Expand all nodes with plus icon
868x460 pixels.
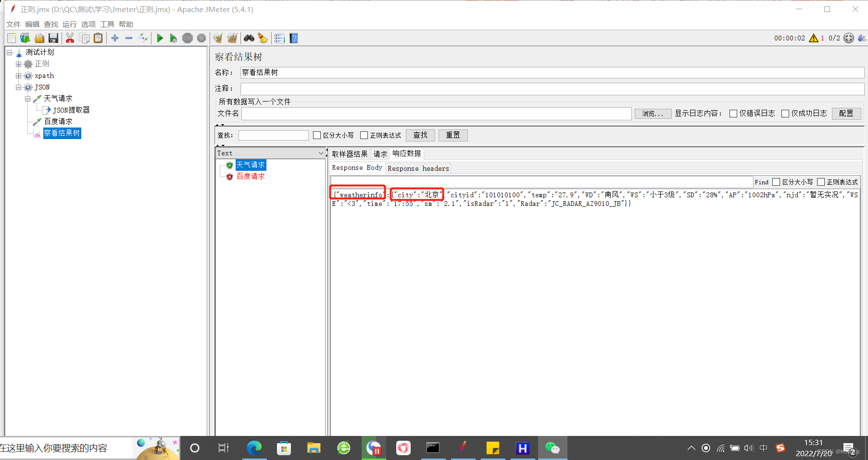point(115,38)
